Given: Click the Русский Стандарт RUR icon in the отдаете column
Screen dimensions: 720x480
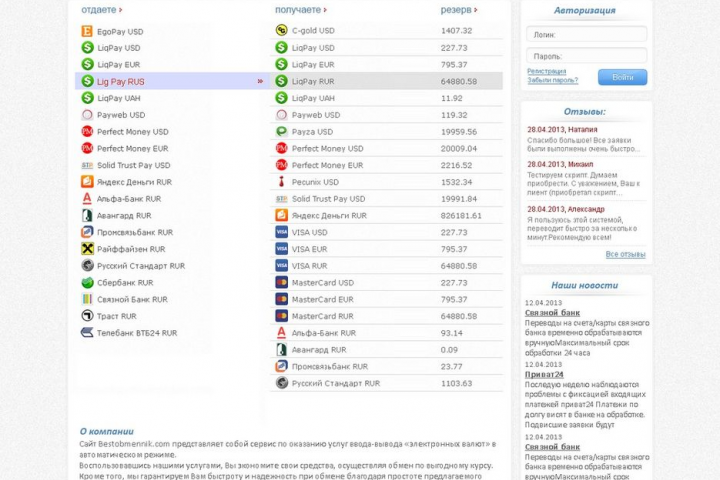Looking at the screenshot, I should pyautogui.click(x=87, y=265).
